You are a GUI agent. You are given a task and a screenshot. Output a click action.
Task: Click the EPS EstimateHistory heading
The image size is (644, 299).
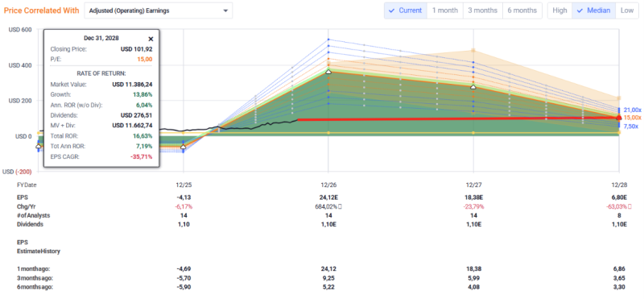click(x=39, y=247)
